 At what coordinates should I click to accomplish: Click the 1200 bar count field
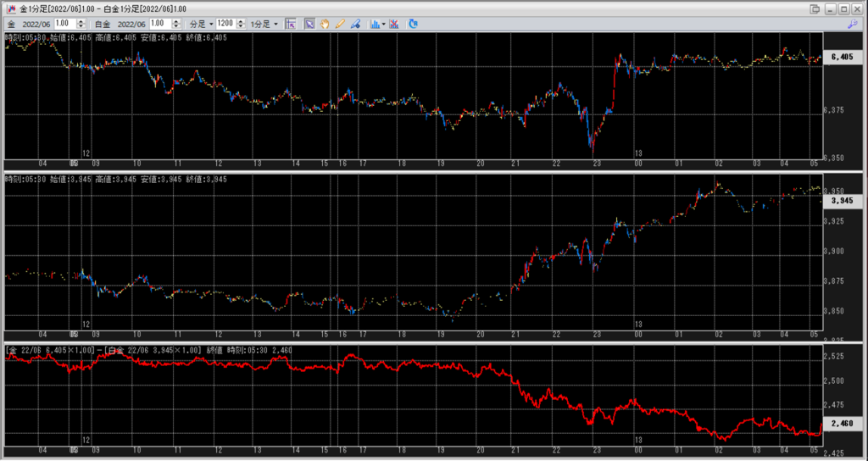tap(225, 24)
